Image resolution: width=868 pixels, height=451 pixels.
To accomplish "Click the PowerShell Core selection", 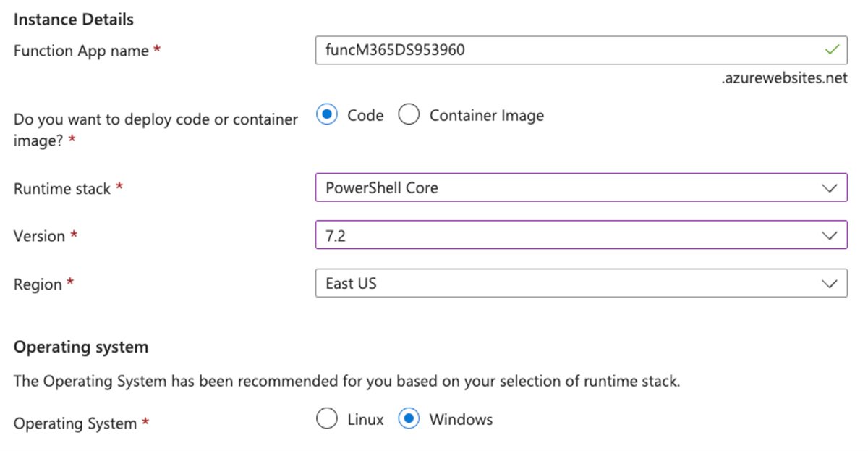I will click(x=383, y=187).
